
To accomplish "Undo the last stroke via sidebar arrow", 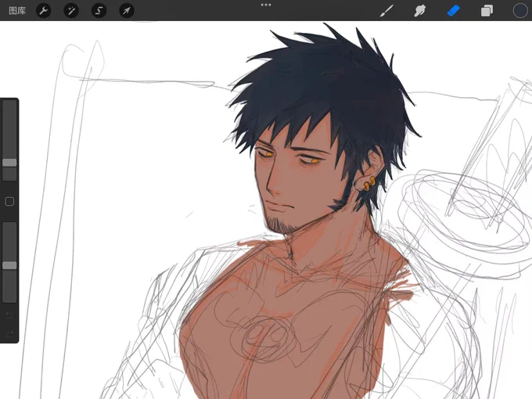I will (9, 315).
